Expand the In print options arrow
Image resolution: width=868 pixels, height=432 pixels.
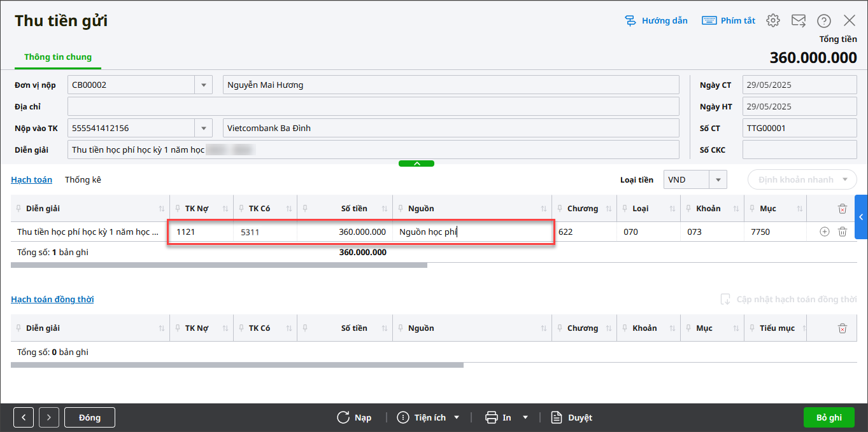[525, 417]
